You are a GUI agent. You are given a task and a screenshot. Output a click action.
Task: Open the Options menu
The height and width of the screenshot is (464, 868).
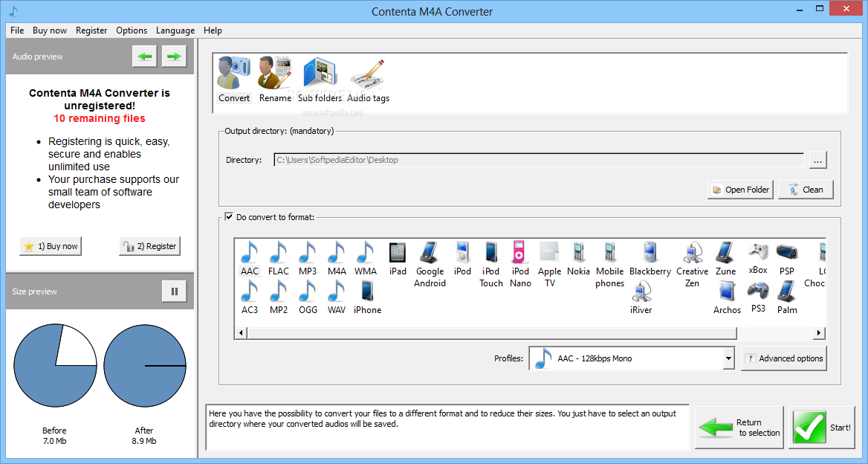coord(132,30)
